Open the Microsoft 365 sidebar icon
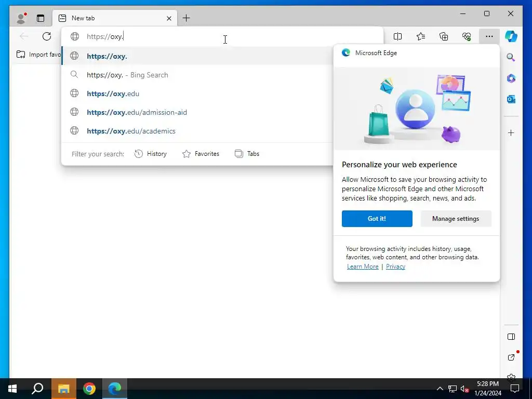532x399 pixels. 511,78
